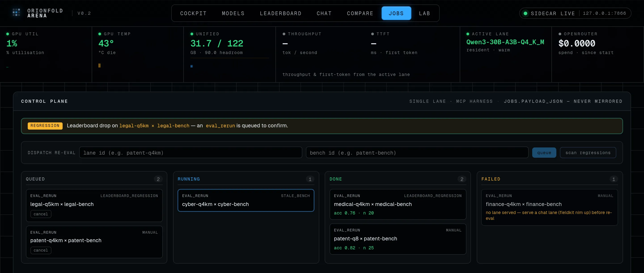Screen dimensions: 644x273
Task: Click the GPU TEMP 43° value
Action: click(106, 44)
